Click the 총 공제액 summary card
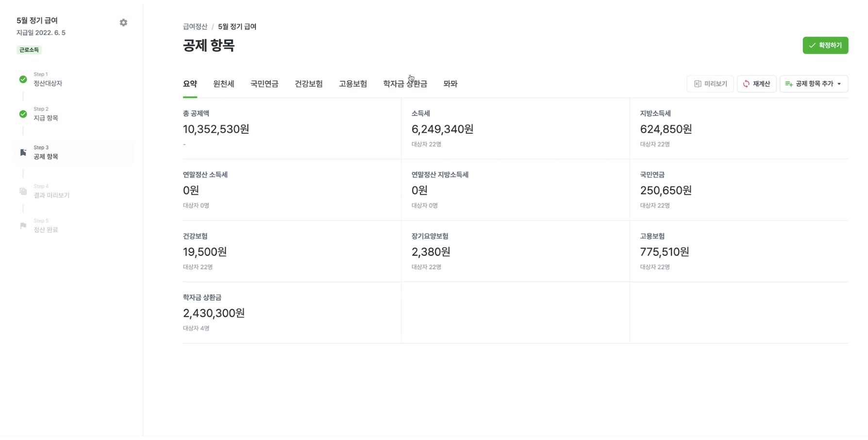Image resolution: width=868 pixels, height=440 pixels. pyautogui.click(x=291, y=129)
